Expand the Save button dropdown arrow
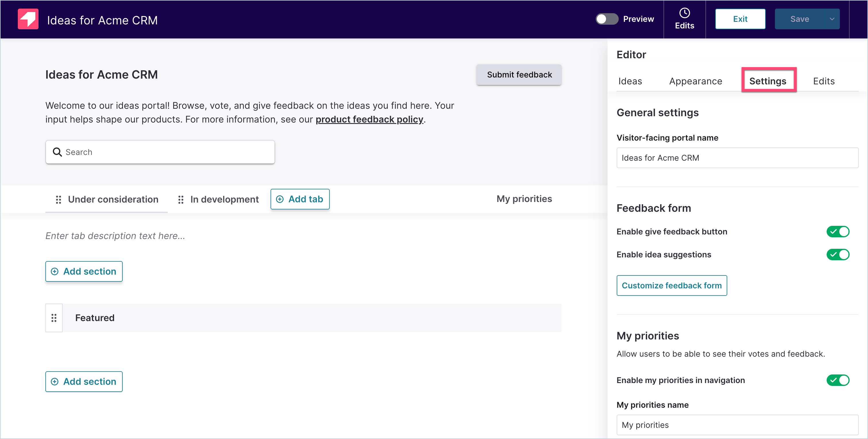Viewport: 868px width, 439px height. click(x=832, y=19)
